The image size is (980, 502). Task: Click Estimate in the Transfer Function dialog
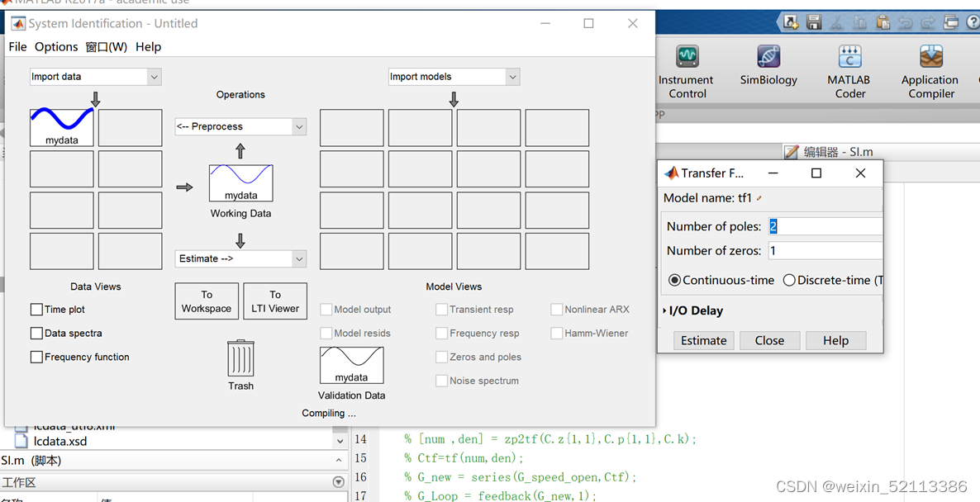click(x=704, y=341)
